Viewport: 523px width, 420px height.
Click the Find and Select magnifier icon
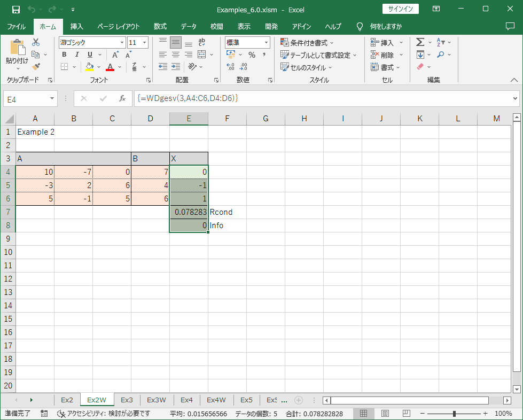[441, 55]
